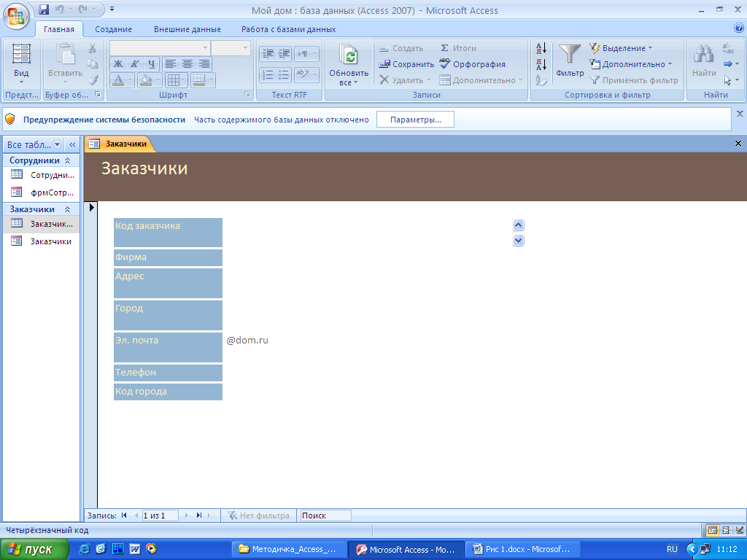Toggle underline Ч formatting
The height and width of the screenshot is (560, 747).
coord(151,64)
